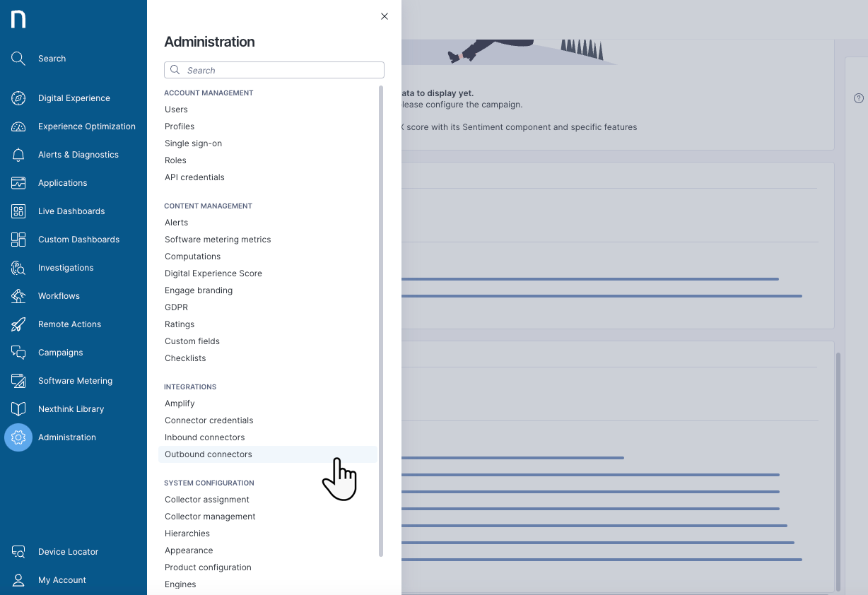Open the Campaigns chat icon
Viewport: 868px width, 595px height.
point(18,353)
